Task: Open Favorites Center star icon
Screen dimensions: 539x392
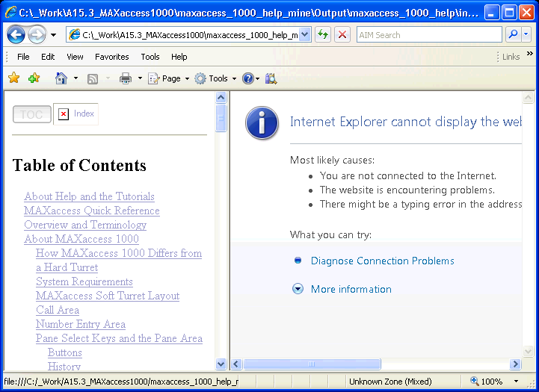Action: click(13, 78)
